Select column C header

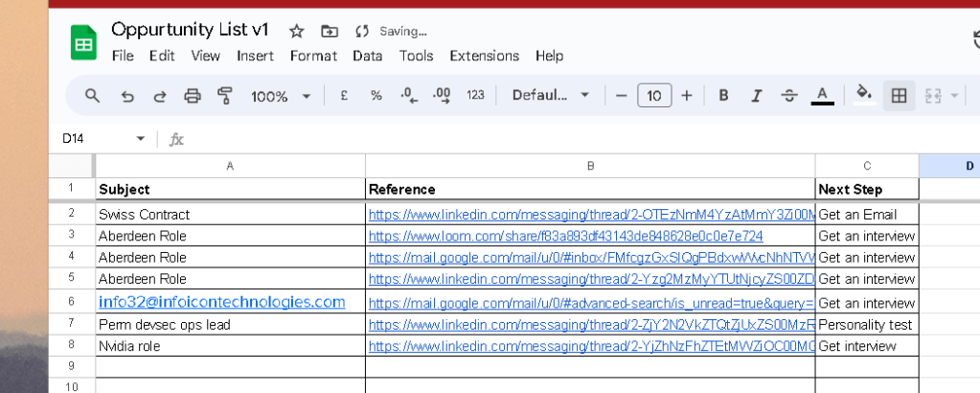click(x=867, y=166)
